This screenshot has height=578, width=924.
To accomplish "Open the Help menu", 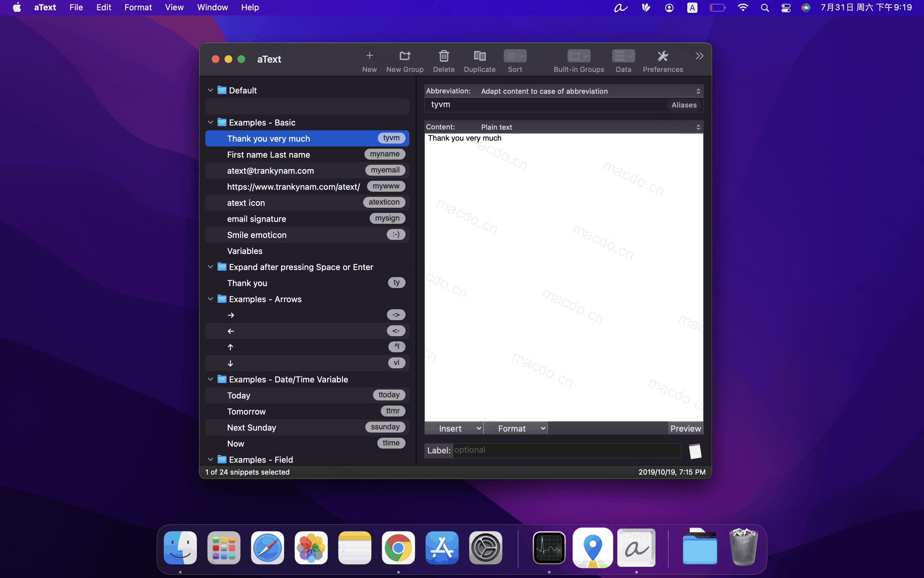I will tap(250, 8).
